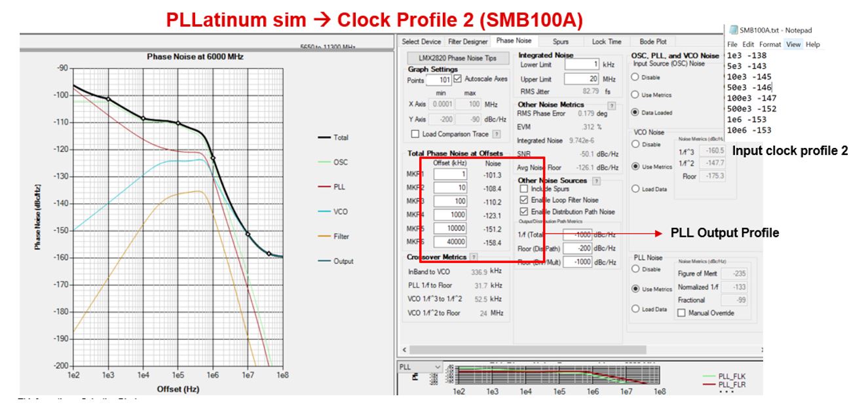Image resolution: width=868 pixels, height=409 pixels.
Task: Select Data Loaded for OSC Noise
Action: 635,112
